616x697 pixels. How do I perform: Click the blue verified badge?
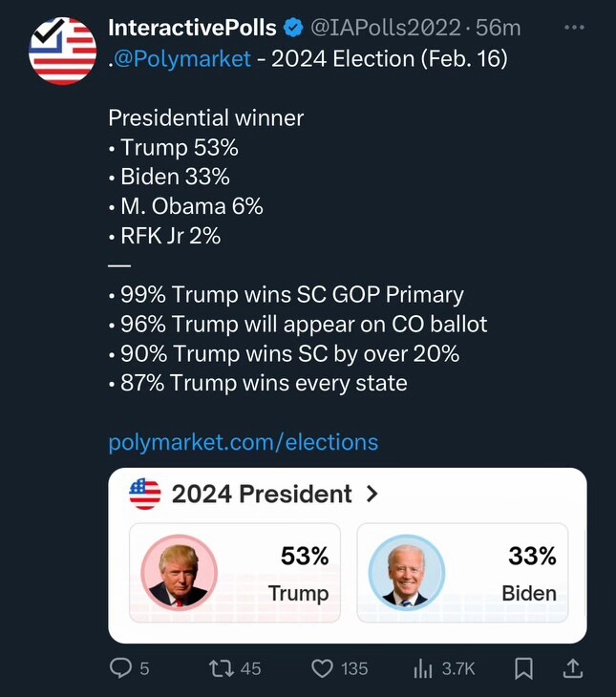coord(294,29)
